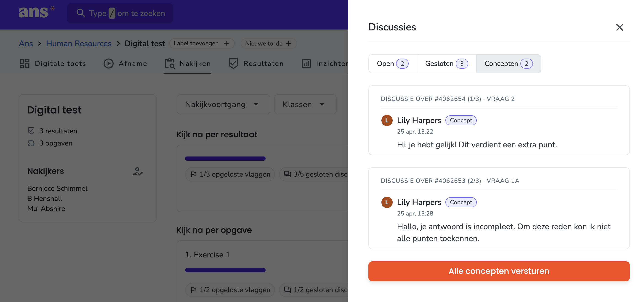Open the '1. Exercise 1' item

click(x=208, y=254)
